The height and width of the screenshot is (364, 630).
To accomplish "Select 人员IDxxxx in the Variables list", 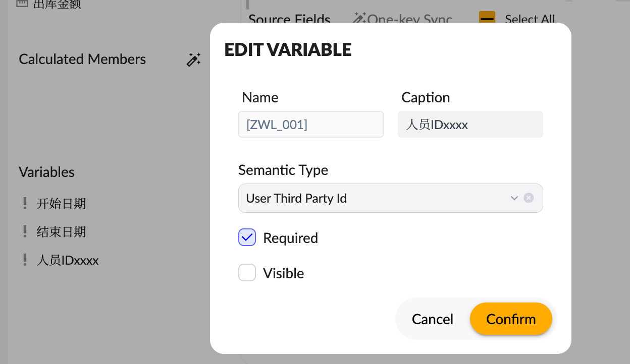I will pos(68,260).
